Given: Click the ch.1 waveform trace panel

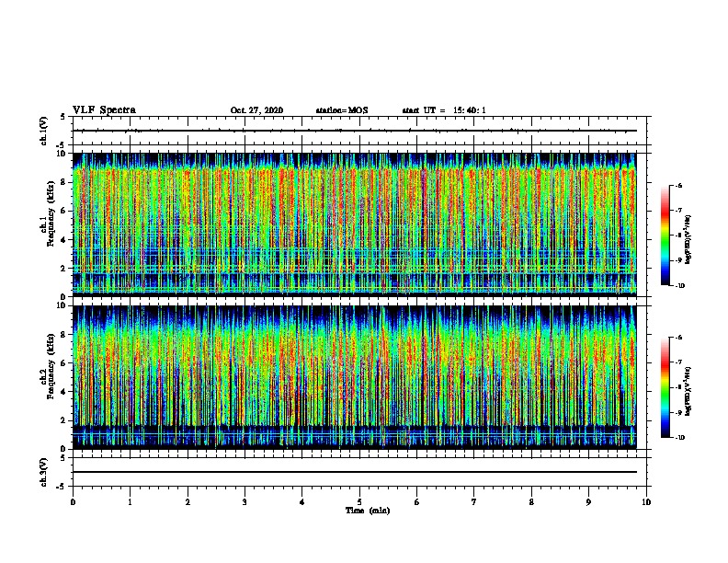Looking at the screenshot, I should (x=359, y=131).
